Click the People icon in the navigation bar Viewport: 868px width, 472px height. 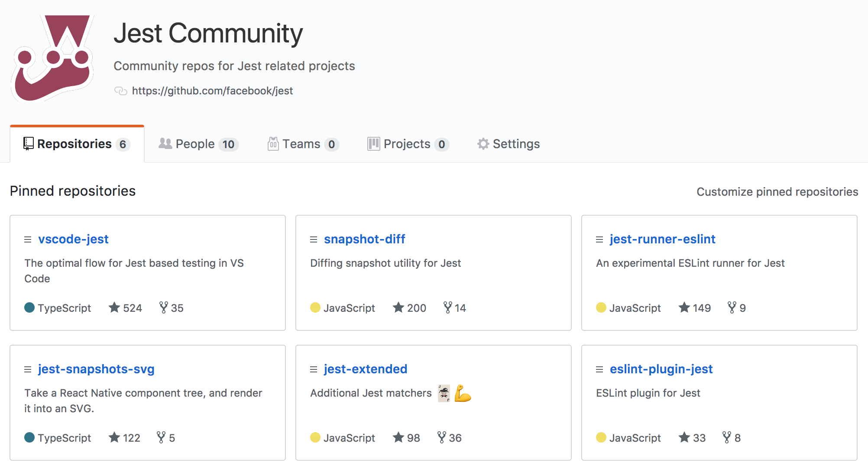165,143
